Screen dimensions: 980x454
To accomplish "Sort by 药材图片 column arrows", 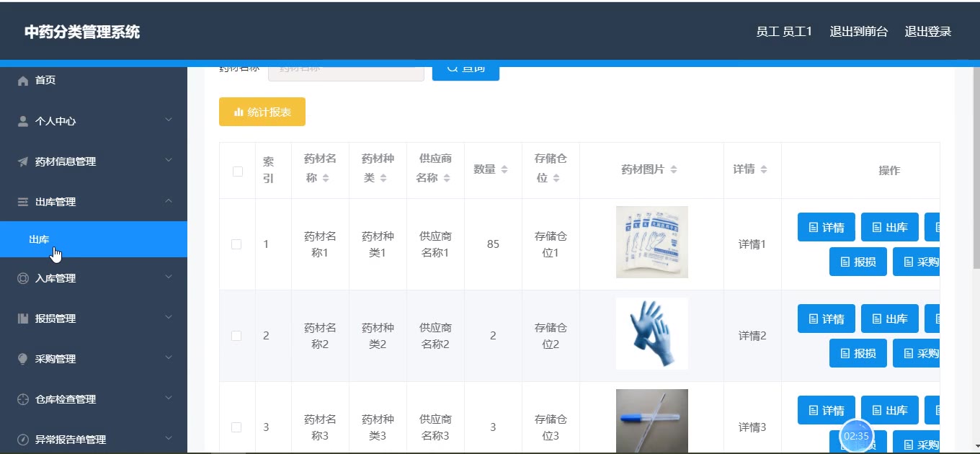I will (x=674, y=169).
